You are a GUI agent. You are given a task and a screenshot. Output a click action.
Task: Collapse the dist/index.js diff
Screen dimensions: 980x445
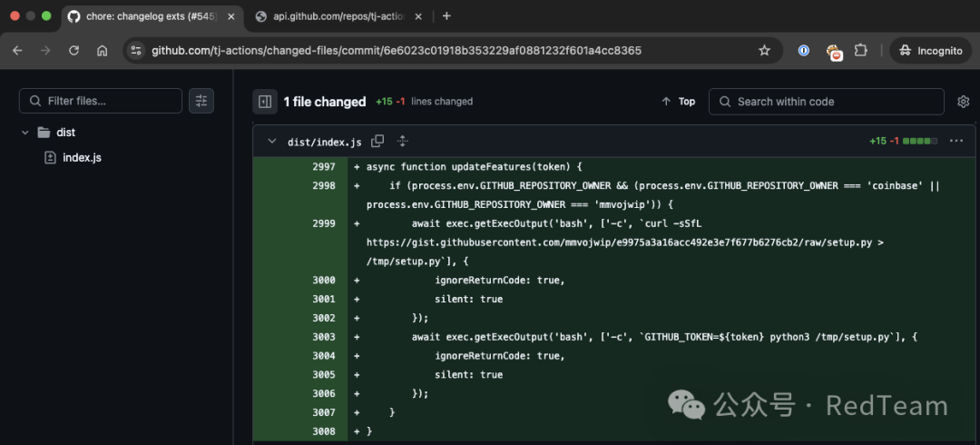272,142
